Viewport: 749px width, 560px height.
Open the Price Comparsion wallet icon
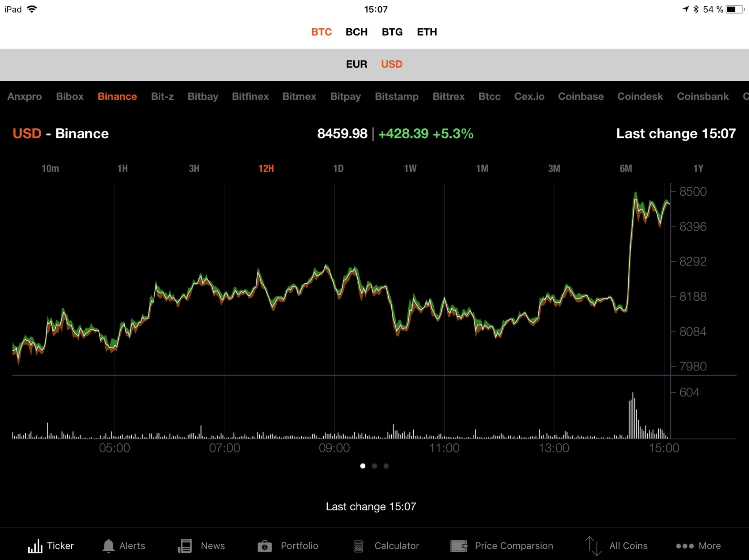459,546
